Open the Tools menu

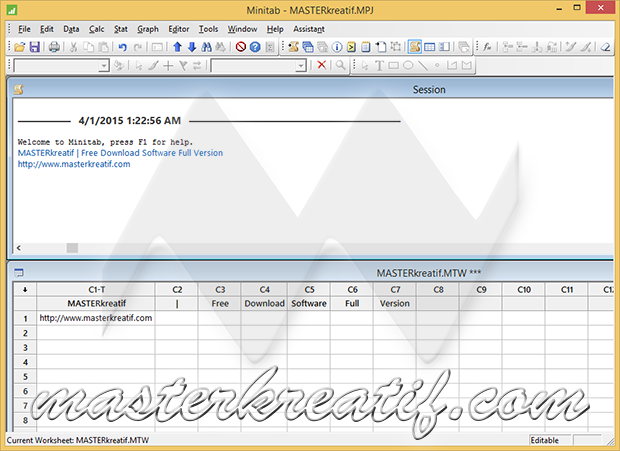pyautogui.click(x=208, y=29)
